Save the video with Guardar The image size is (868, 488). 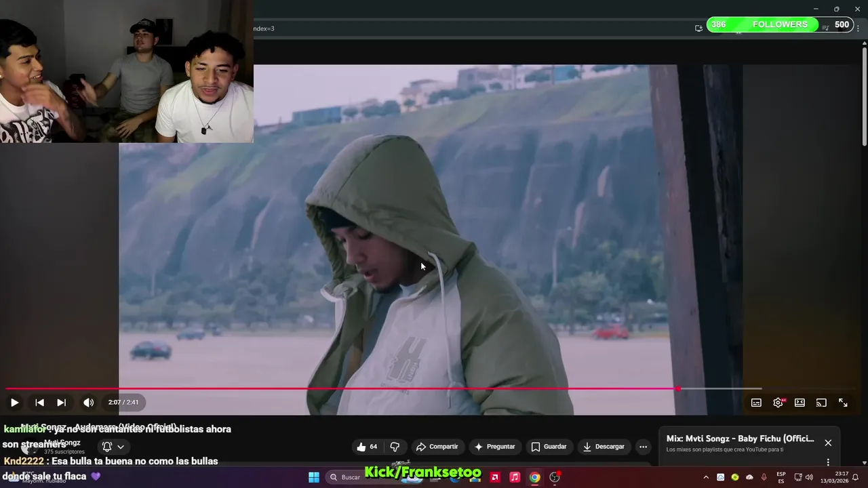coord(549,447)
